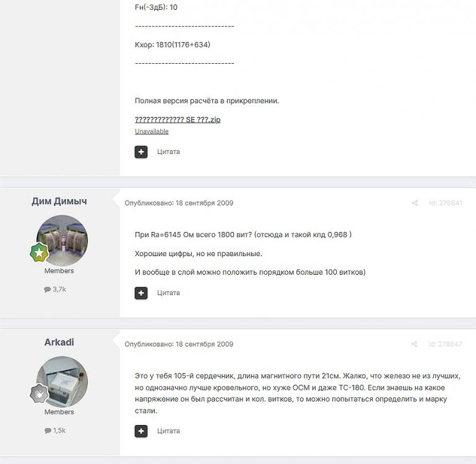Click share icon beside Id: 278647

414,344
